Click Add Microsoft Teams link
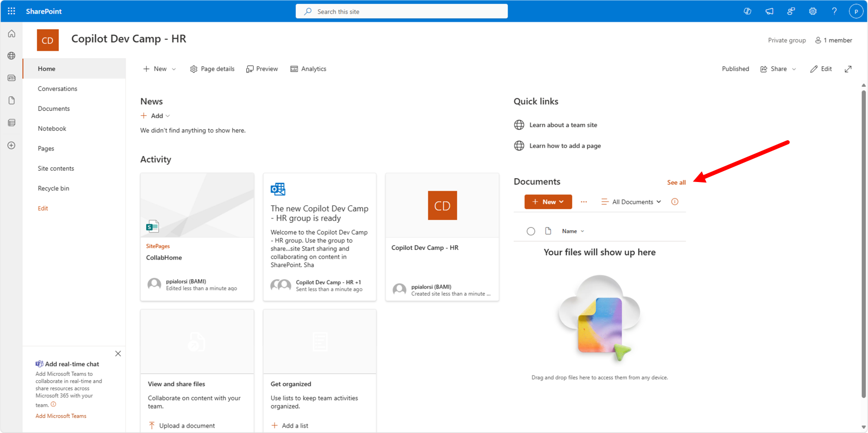This screenshot has height=433, width=868. tap(61, 416)
